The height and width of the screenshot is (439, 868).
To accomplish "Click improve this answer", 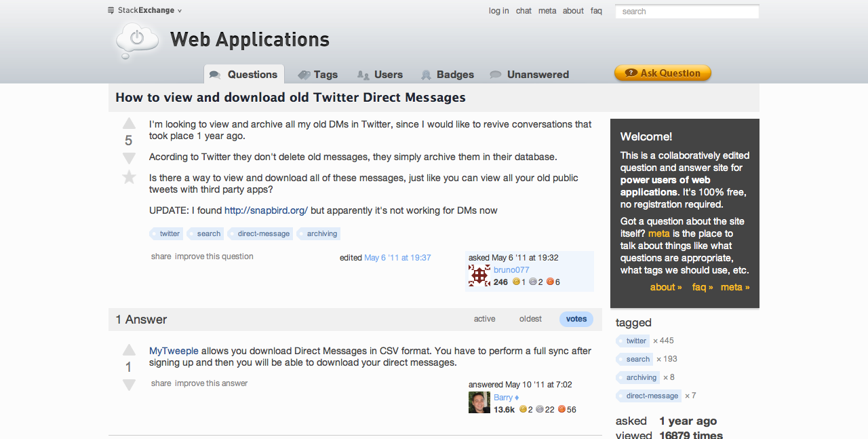I will (212, 383).
